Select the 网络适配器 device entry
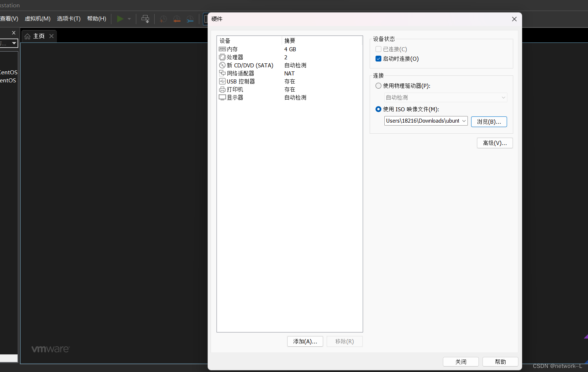Viewport: 588px width, 372px height. (240, 73)
